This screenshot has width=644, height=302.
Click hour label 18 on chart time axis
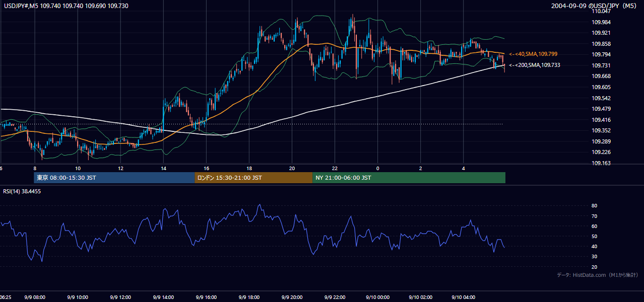[x=249, y=168]
